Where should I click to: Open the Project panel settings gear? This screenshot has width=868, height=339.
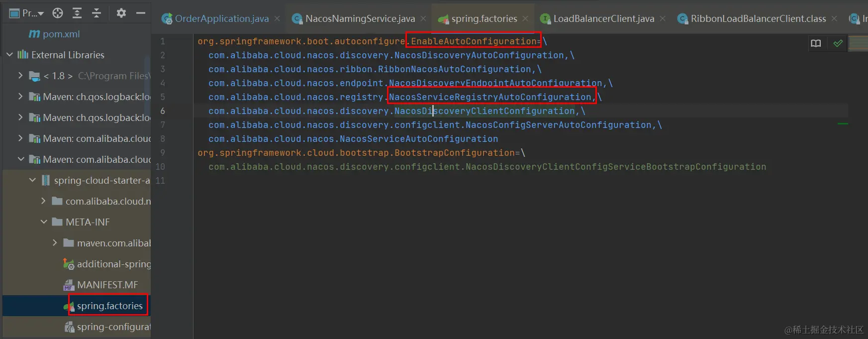pyautogui.click(x=121, y=13)
